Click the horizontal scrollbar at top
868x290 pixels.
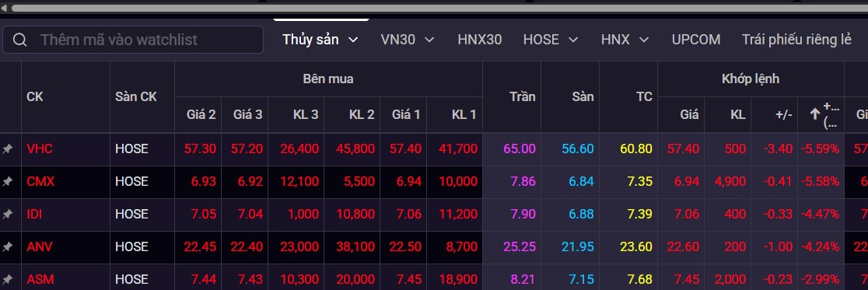click(x=439, y=9)
